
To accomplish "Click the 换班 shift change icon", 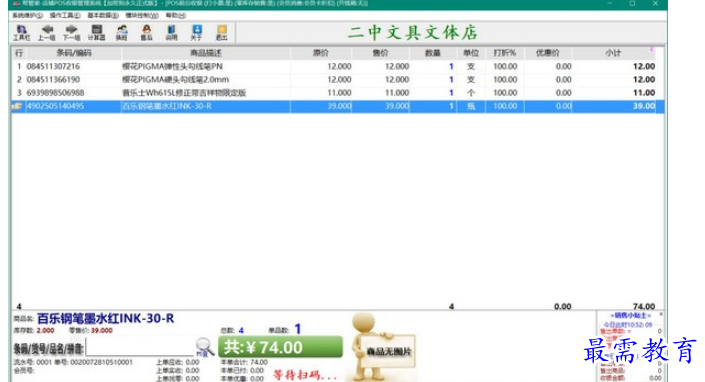I will point(121,32).
